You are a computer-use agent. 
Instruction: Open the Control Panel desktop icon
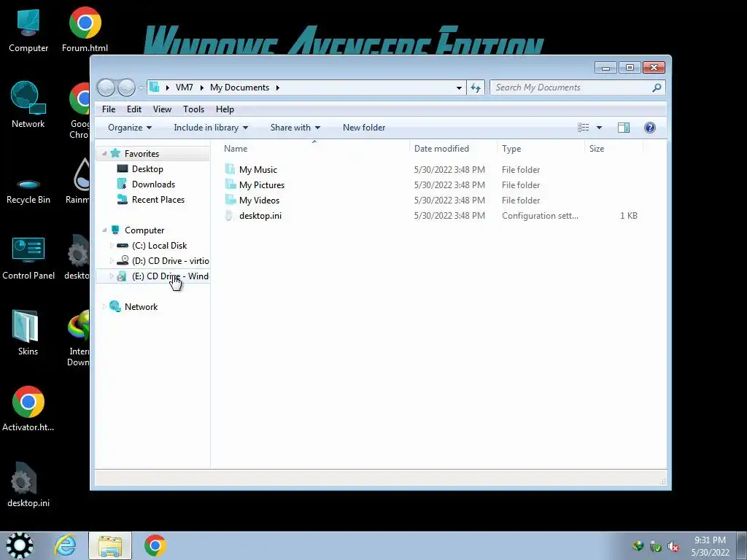[x=28, y=257]
